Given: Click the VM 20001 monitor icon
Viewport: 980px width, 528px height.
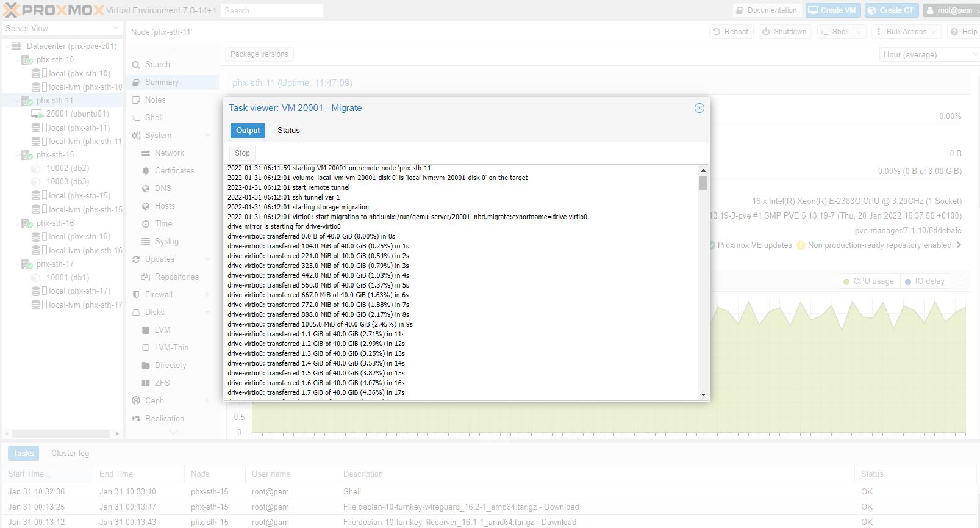Looking at the screenshot, I should [x=37, y=114].
